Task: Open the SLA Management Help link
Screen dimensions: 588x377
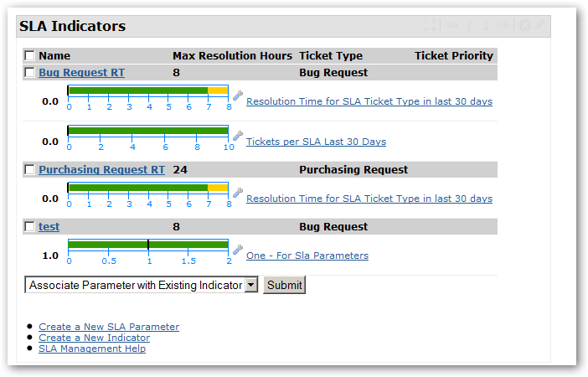Action: coord(92,349)
